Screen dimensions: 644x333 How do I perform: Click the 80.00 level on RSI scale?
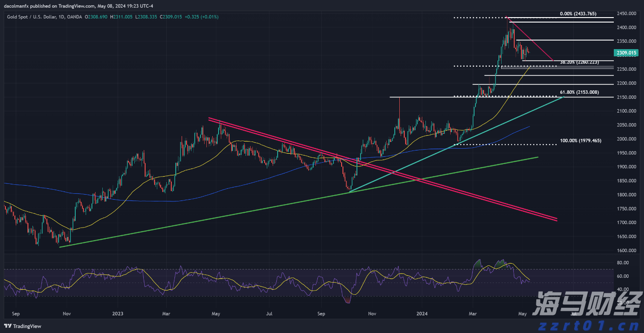coord(622,262)
